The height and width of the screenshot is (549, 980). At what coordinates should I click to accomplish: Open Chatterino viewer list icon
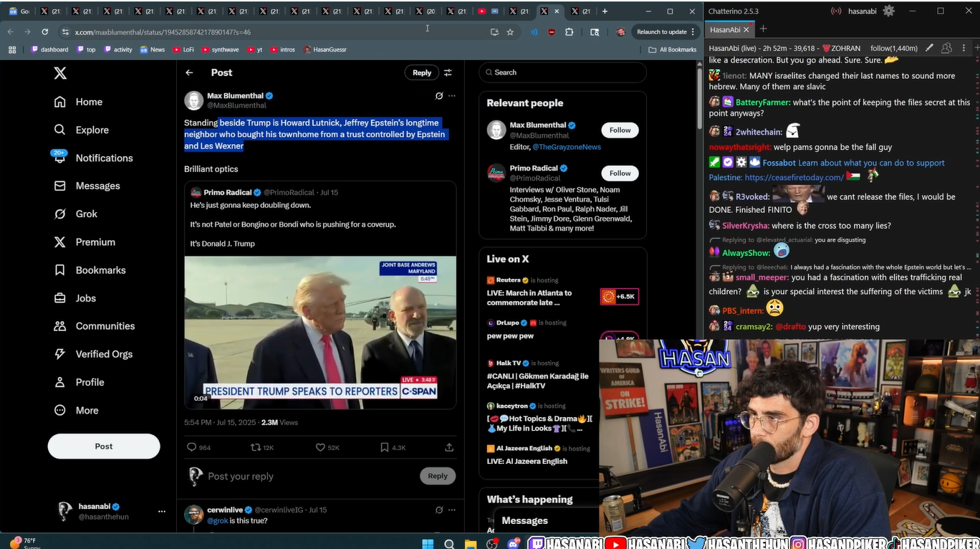[x=947, y=48]
